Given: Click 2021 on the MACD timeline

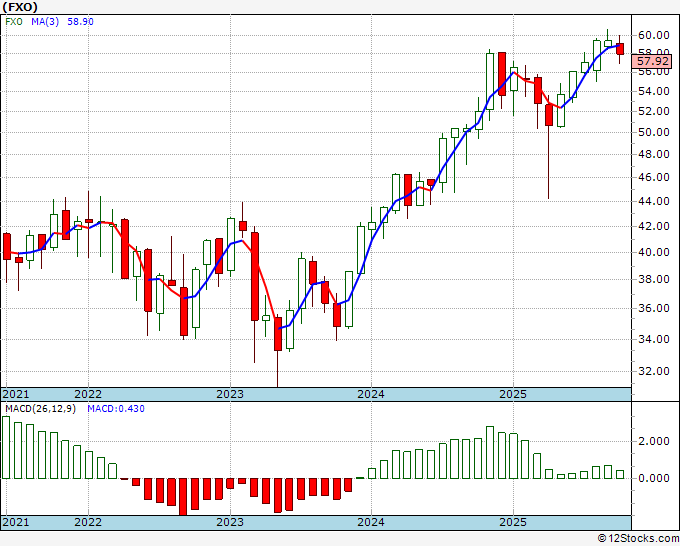Looking at the screenshot, I should click(16, 522).
